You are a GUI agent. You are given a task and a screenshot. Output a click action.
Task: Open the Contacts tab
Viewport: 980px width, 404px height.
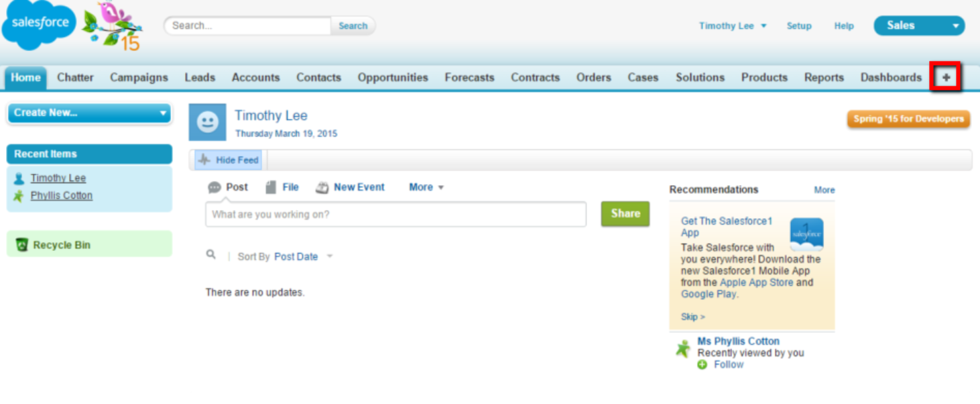(x=318, y=78)
